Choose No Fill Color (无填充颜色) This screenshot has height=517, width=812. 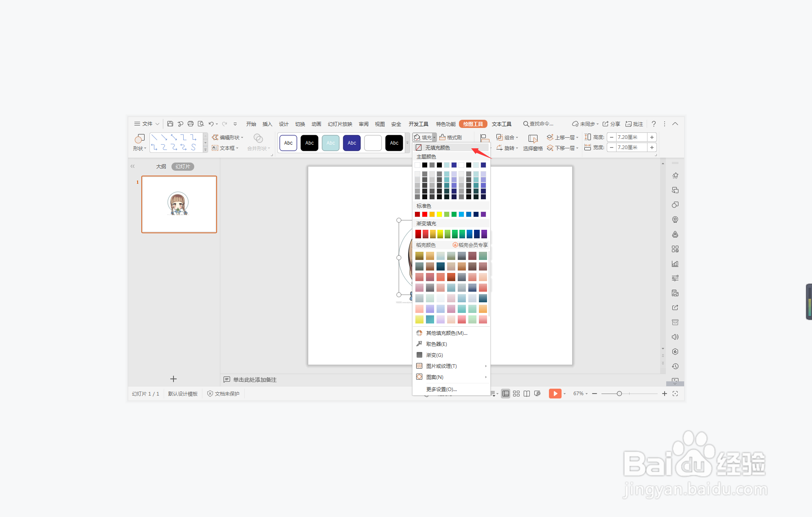451,147
